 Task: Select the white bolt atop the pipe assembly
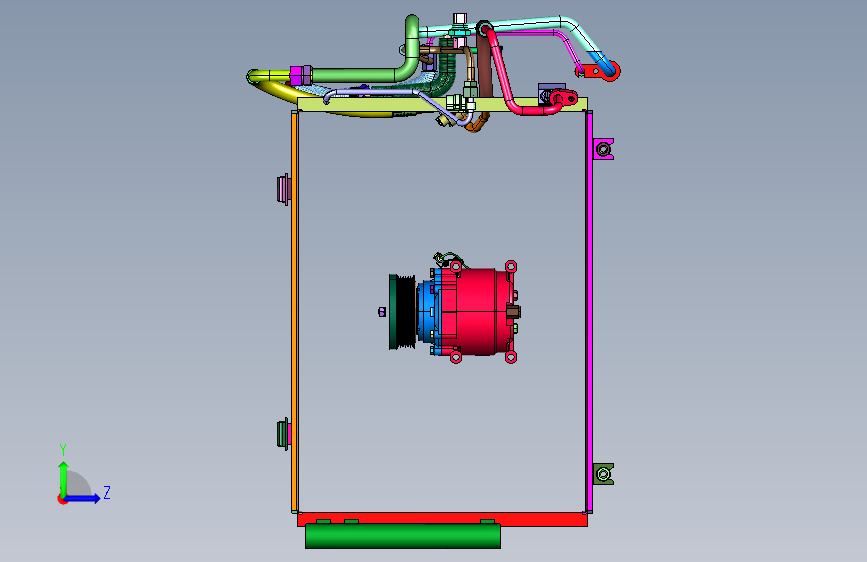coord(459,20)
